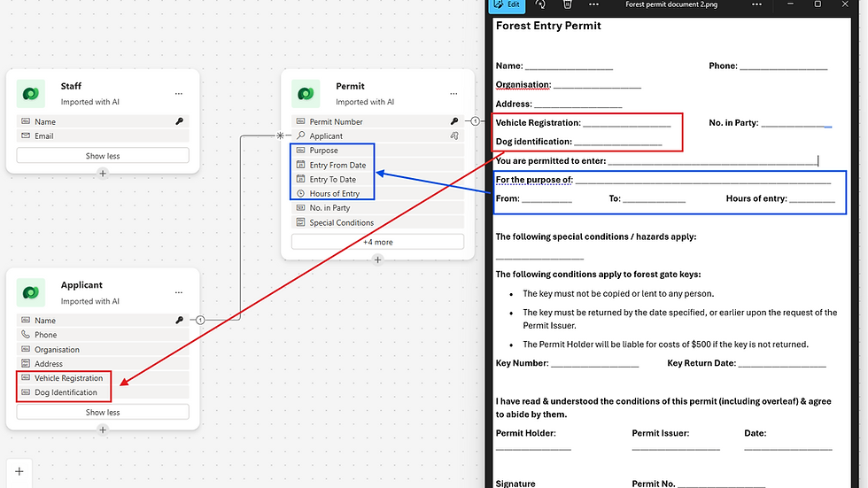868x488 pixels.
Task: Select Special Conditions column
Action: coord(377,222)
